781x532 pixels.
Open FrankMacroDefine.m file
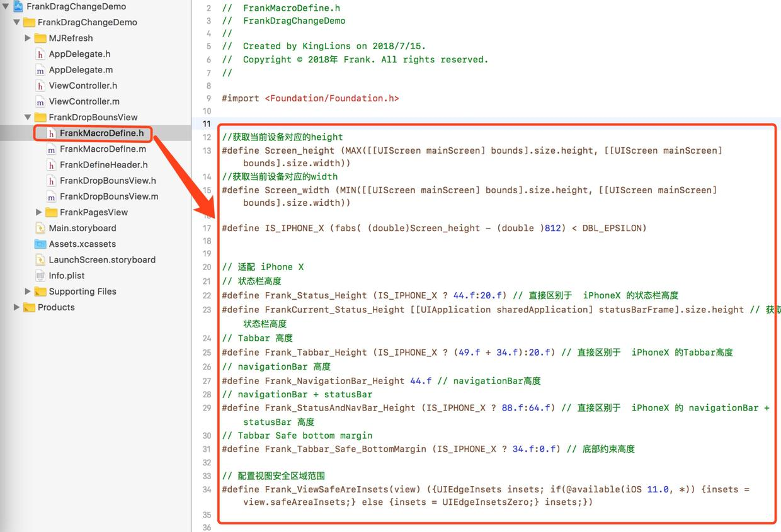click(103, 149)
